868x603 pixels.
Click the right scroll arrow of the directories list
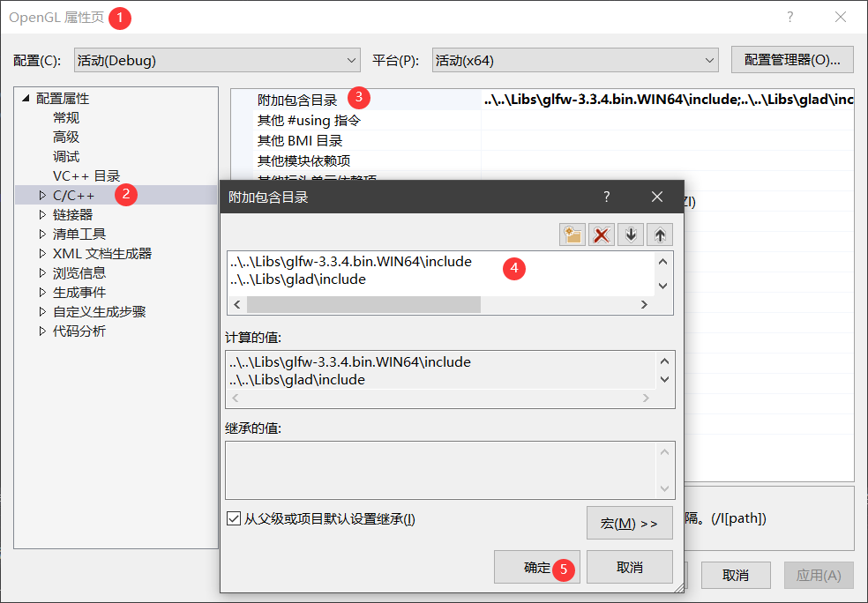644,305
